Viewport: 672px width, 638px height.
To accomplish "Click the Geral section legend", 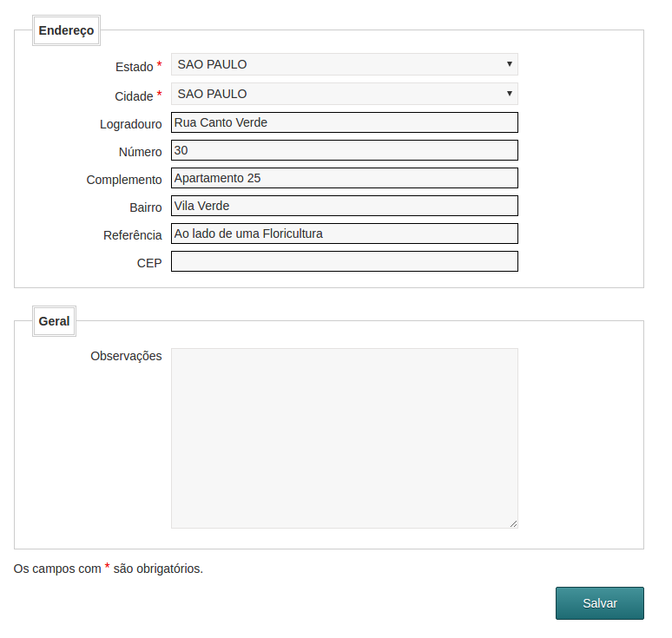I will point(54,321).
